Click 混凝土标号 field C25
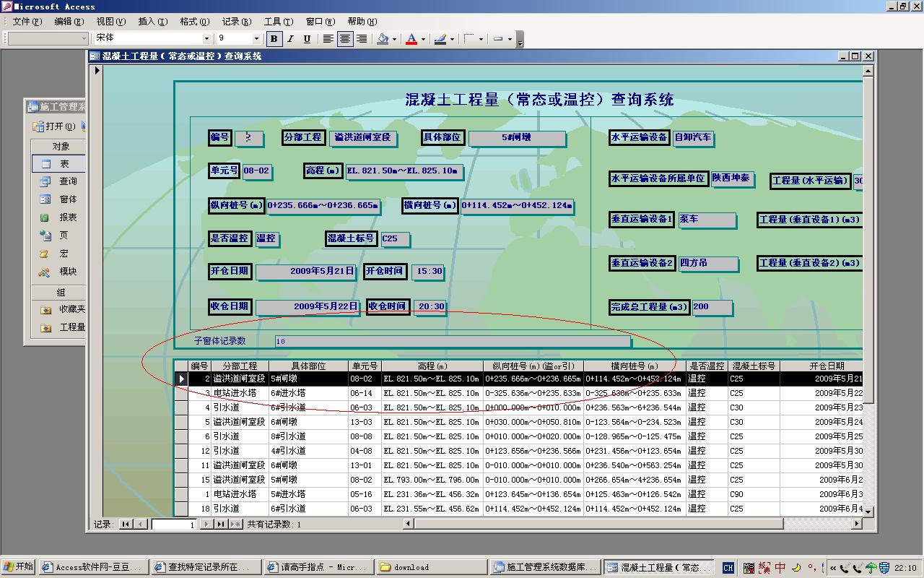Viewport: 924px width, 578px height. click(395, 238)
